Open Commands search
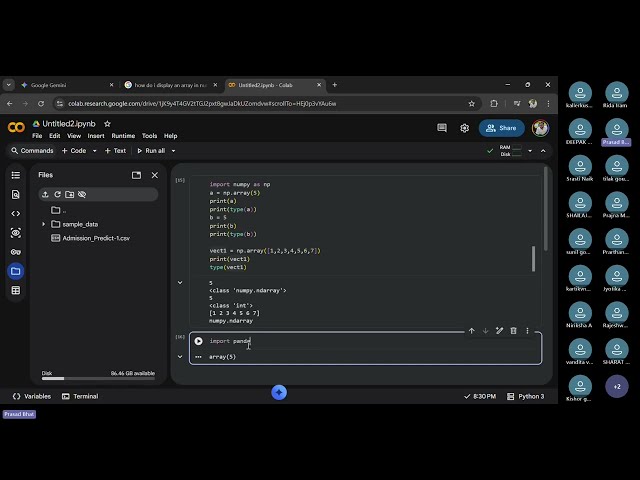Viewport: 640px width, 480px height. point(32,151)
